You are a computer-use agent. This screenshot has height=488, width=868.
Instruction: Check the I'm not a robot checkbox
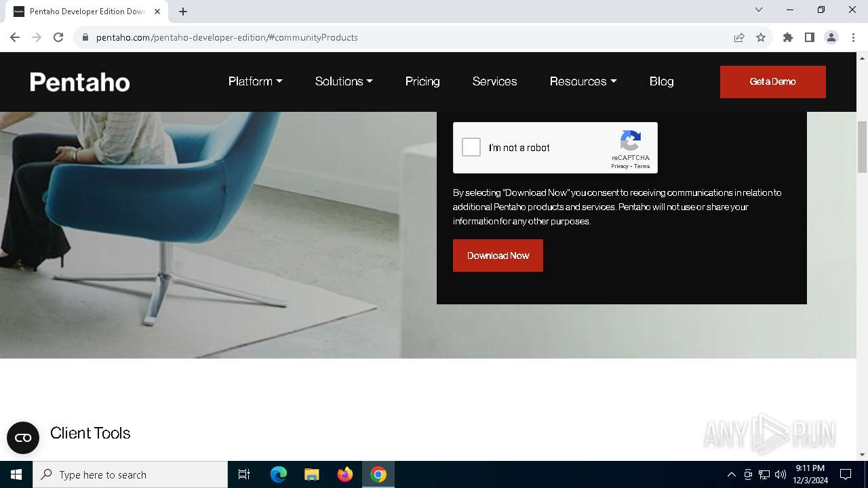click(471, 147)
